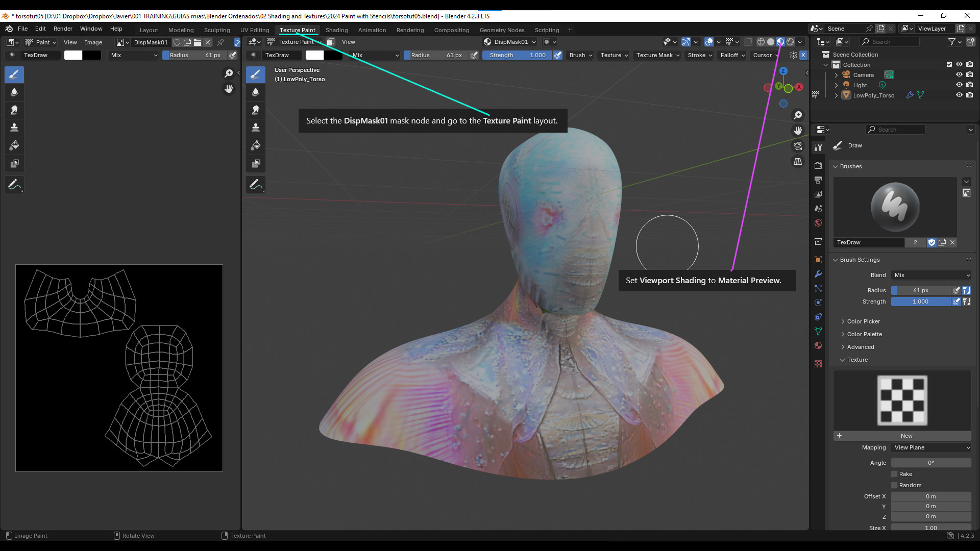Select the Fill tool in the image editor toolbar
The width and height of the screenshot is (980, 551).
pos(14,145)
